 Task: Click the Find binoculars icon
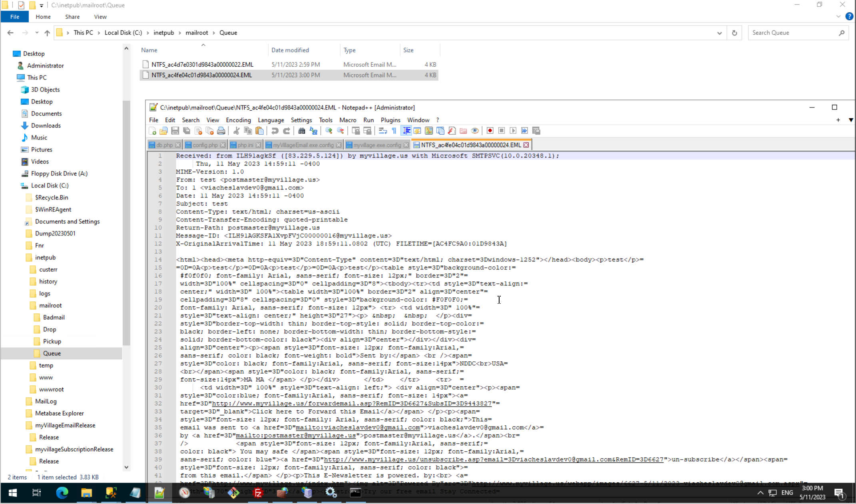(302, 131)
